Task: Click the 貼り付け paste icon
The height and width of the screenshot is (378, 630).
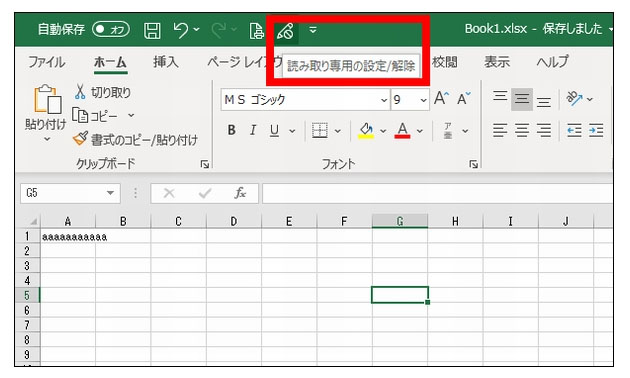Action: [x=48, y=99]
